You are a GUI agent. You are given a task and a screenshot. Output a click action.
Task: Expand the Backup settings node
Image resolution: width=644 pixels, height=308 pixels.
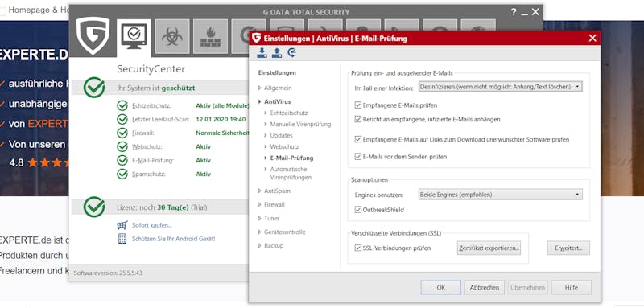tap(259, 245)
